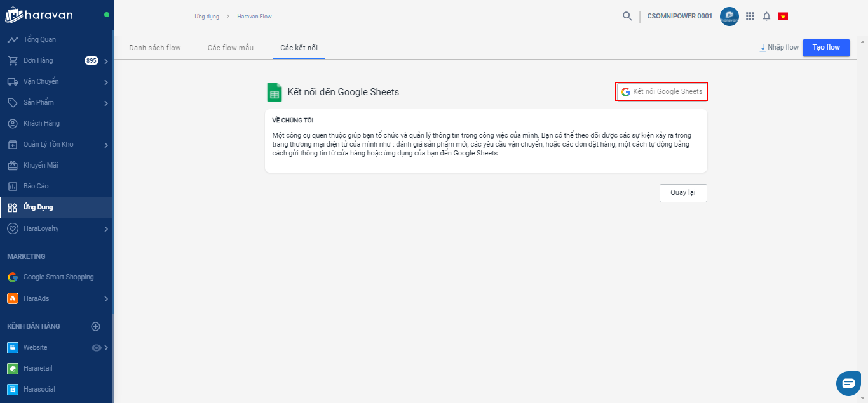Open Google Smart Shopping
Viewport: 868px width, 403px height.
[58, 277]
